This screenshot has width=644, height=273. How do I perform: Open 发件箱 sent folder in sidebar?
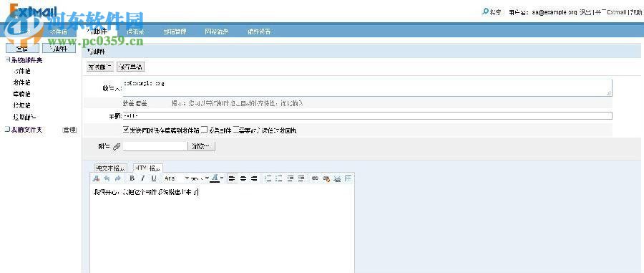[21, 82]
